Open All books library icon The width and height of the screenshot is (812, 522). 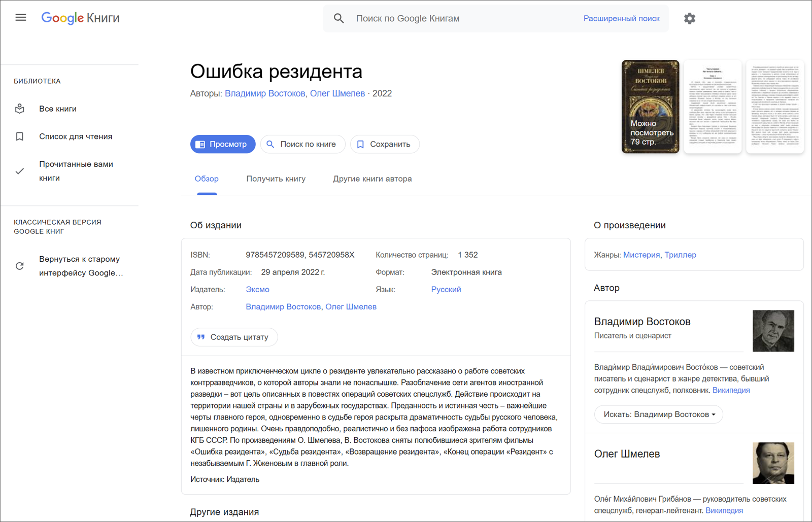(20, 109)
